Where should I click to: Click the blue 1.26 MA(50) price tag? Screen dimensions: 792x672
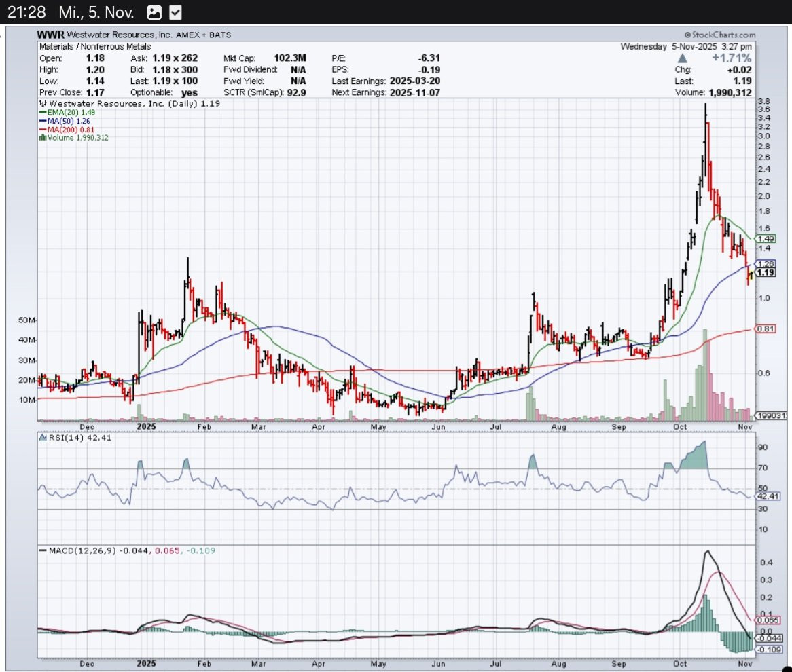click(x=766, y=263)
